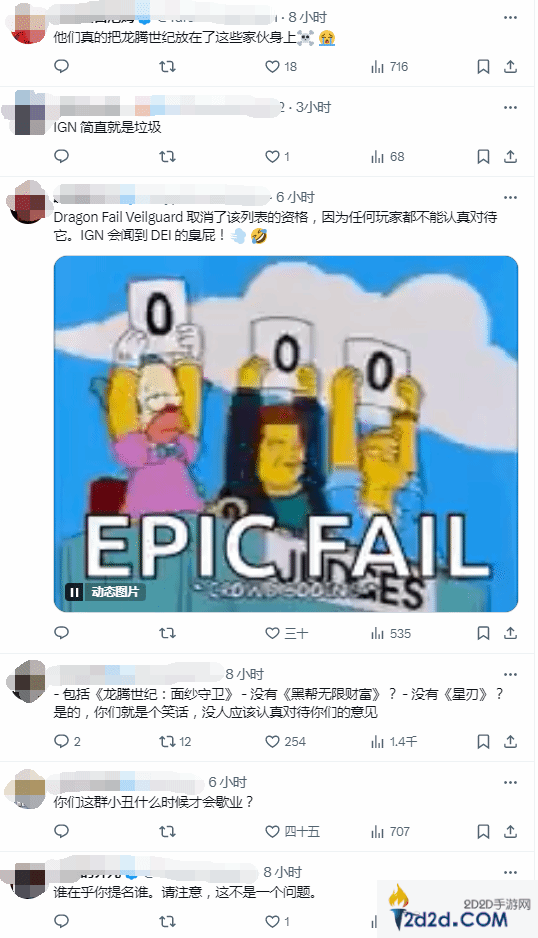The image size is (538, 938).
Task: Open the EPIC FAIL Simpsons GIF
Action: tap(286, 434)
